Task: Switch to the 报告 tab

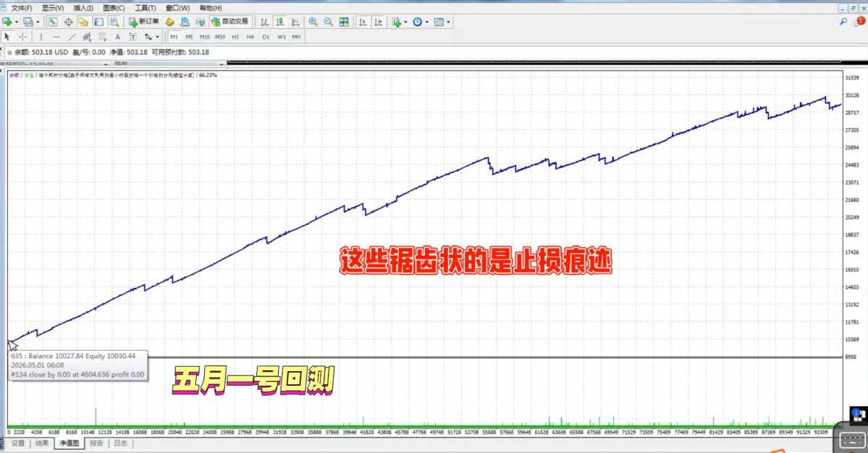Action: (x=96, y=444)
